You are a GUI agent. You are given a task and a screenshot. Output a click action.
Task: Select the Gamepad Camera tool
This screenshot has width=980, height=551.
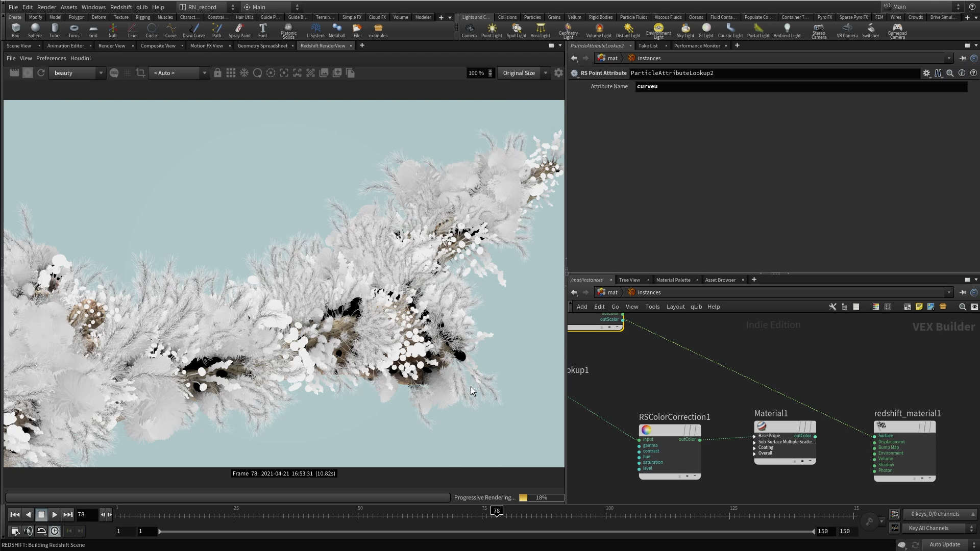coord(897,31)
